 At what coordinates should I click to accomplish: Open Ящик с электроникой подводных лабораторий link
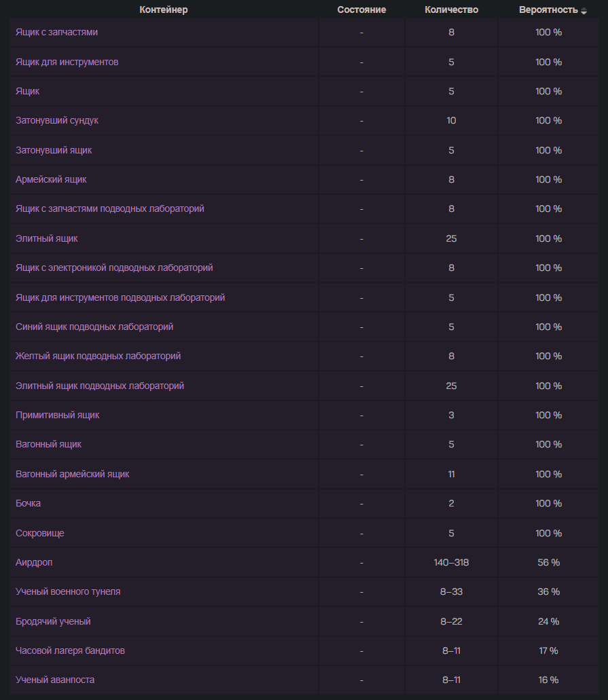click(114, 268)
